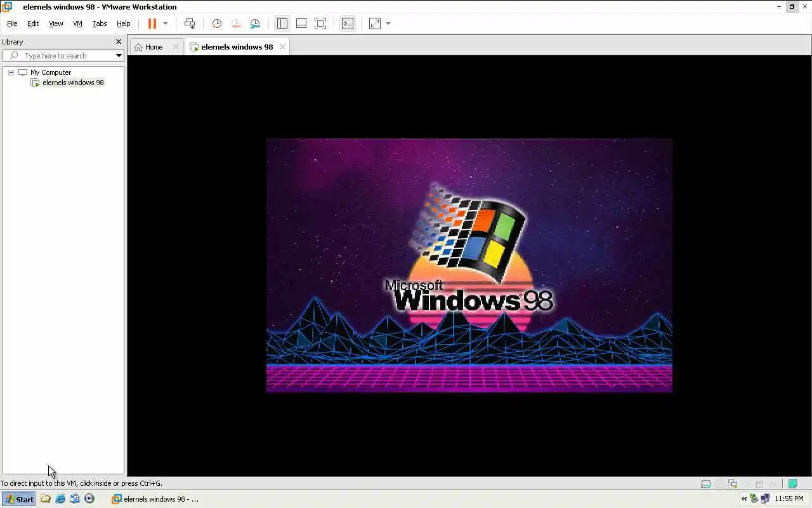Close the Library panel
This screenshot has height=508, width=812.
(x=118, y=42)
